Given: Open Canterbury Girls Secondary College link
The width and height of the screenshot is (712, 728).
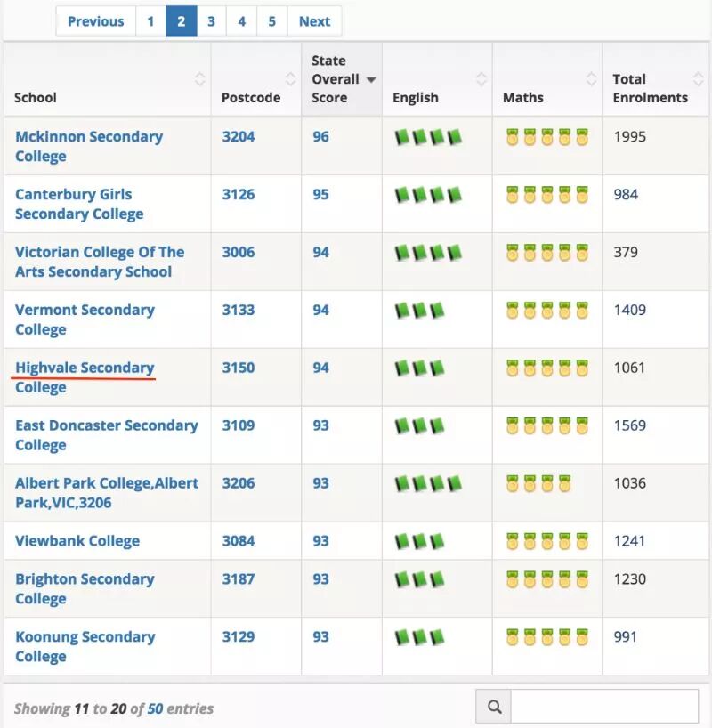Looking at the screenshot, I should tap(79, 204).
